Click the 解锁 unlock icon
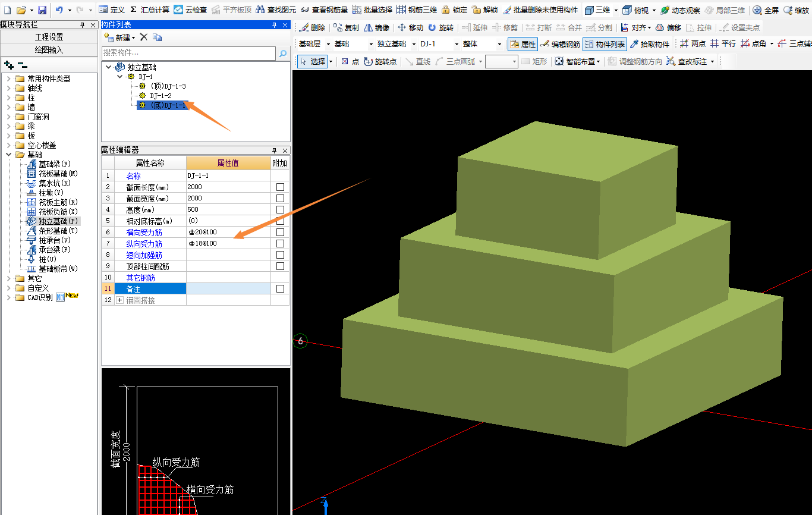The image size is (812, 515). point(484,10)
